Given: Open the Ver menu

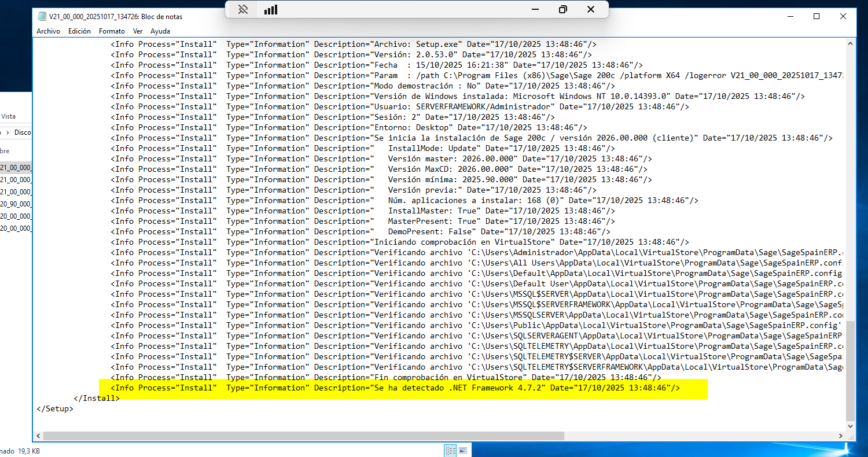Looking at the screenshot, I should pos(138,31).
